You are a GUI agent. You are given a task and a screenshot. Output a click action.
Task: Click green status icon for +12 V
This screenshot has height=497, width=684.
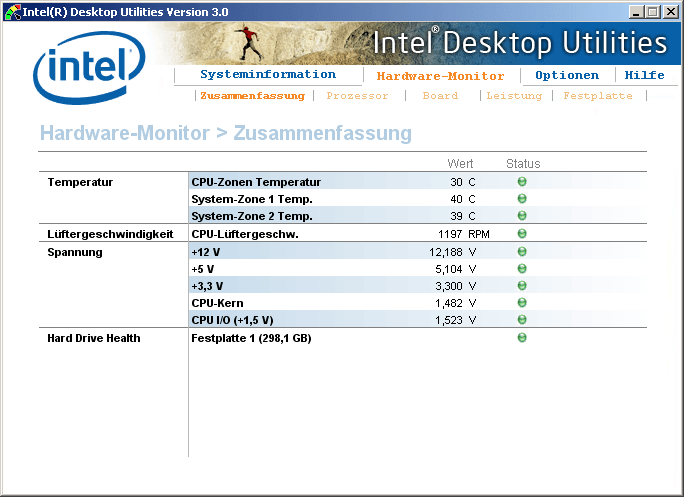[x=522, y=251]
